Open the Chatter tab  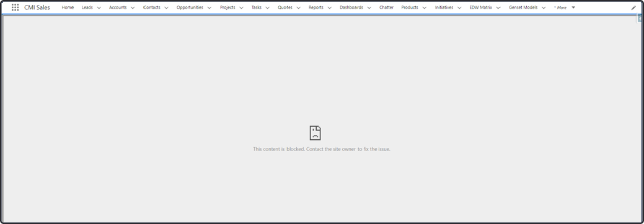pos(387,7)
